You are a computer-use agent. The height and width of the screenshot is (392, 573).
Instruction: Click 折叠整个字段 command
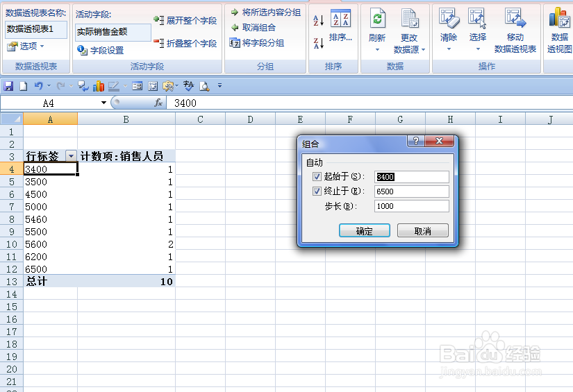pyautogui.click(x=185, y=44)
